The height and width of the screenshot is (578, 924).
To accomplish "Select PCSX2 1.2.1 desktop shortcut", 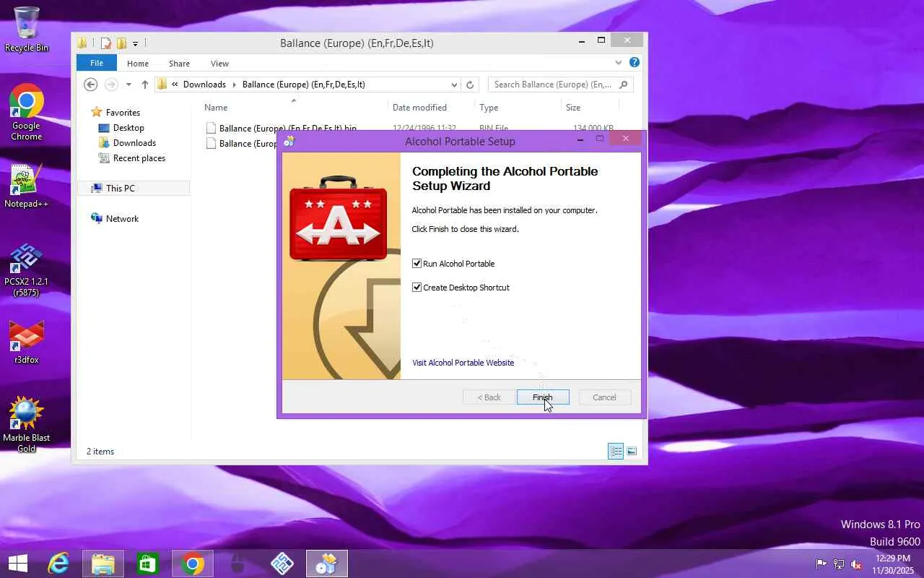I will (27, 270).
